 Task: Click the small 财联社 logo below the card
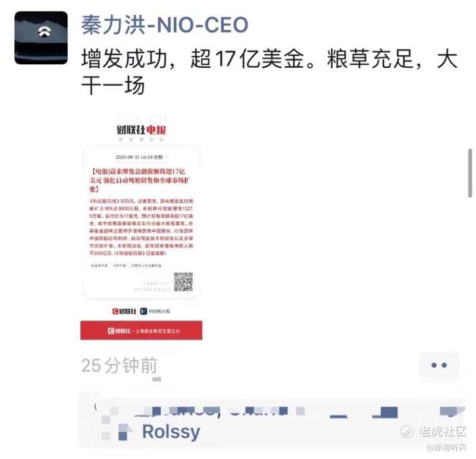(124, 312)
